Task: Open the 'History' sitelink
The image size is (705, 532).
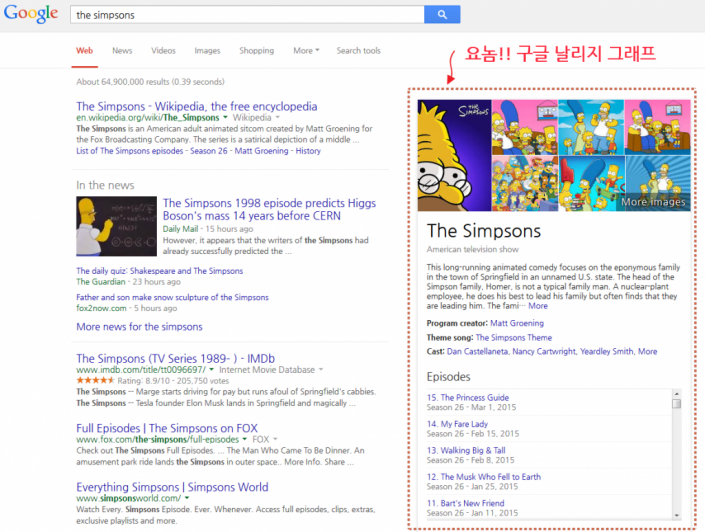Action: pos(308,151)
